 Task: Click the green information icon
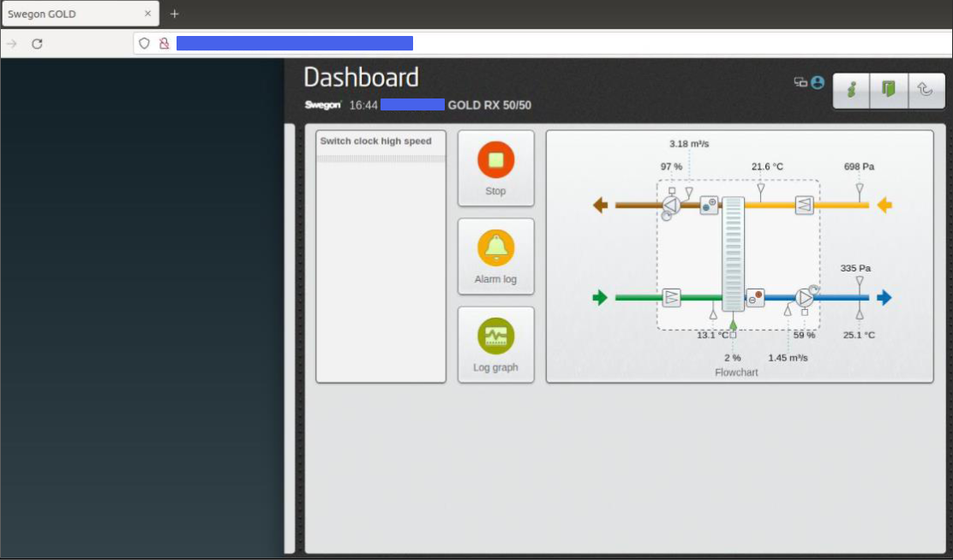[x=851, y=90]
